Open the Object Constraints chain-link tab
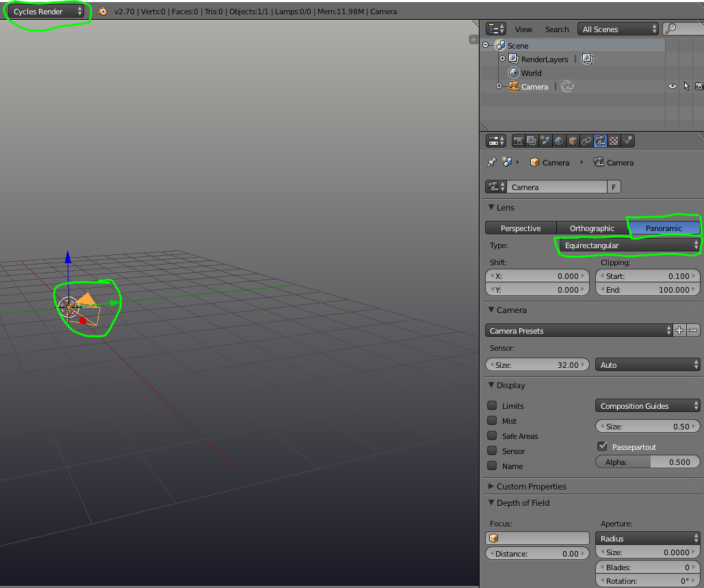Image resolution: width=704 pixels, height=588 pixels. click(x=586, y=141)
